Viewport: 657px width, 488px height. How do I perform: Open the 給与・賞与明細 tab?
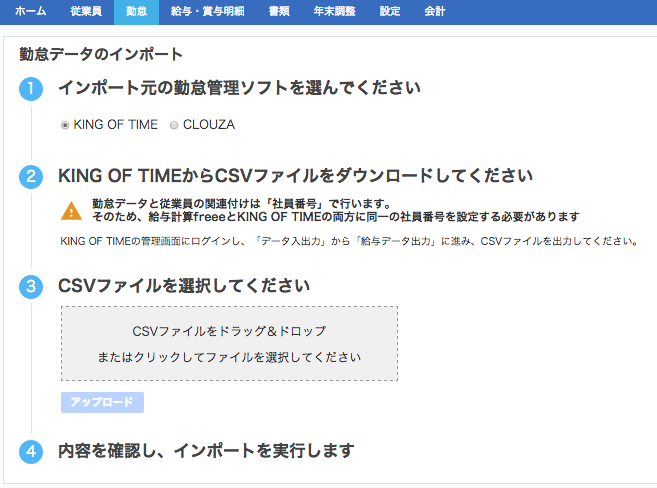(x=207, y=11)
